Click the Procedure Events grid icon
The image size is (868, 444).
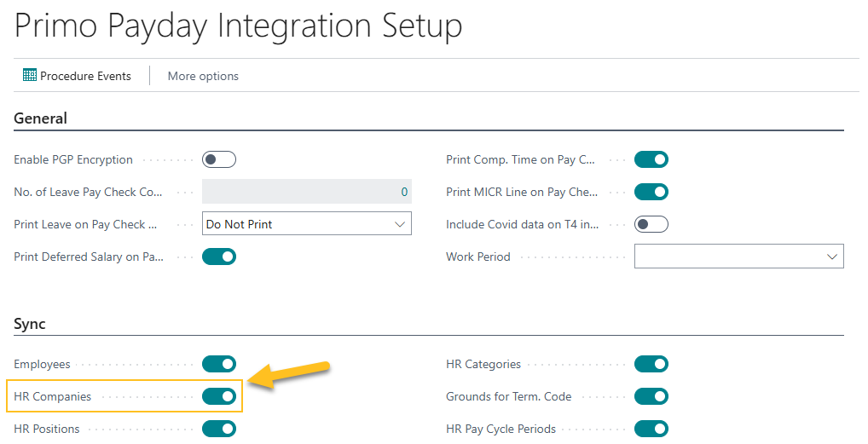pos(30,76)
